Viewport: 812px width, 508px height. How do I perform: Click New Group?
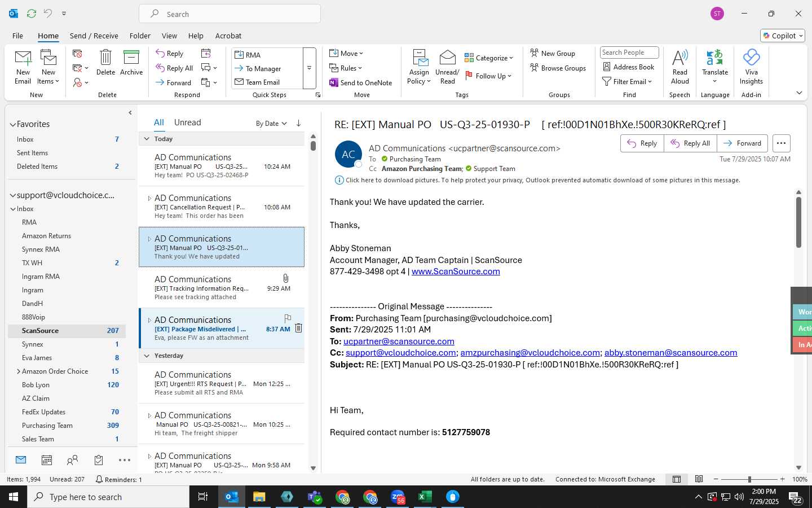[553, 53]
